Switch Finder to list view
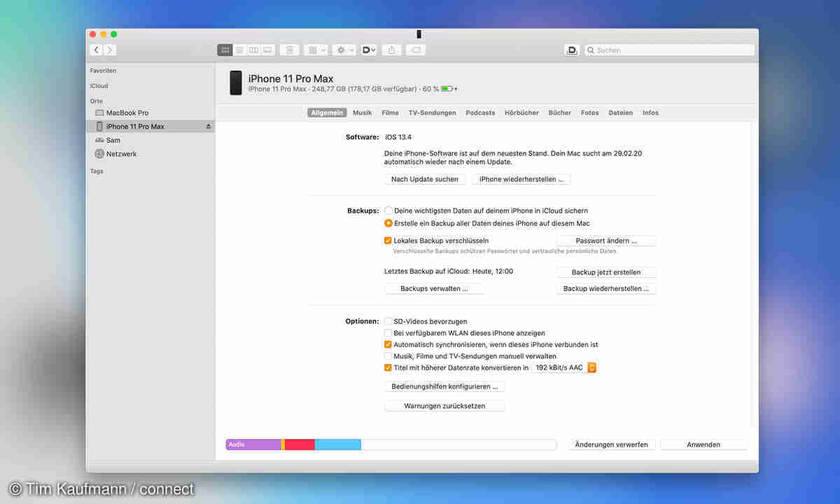This screenshot has height=504, width=840. pos(239,50)
